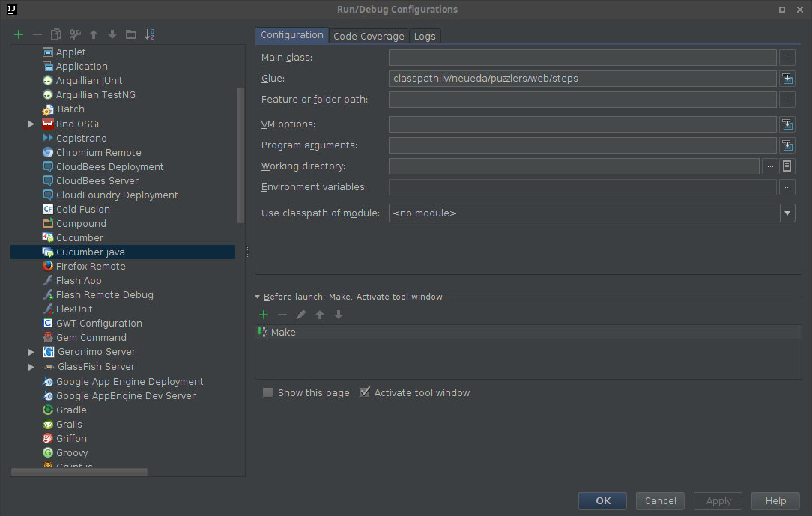
Task: Enable Show this page checkbox
Action: pos(267,393)
